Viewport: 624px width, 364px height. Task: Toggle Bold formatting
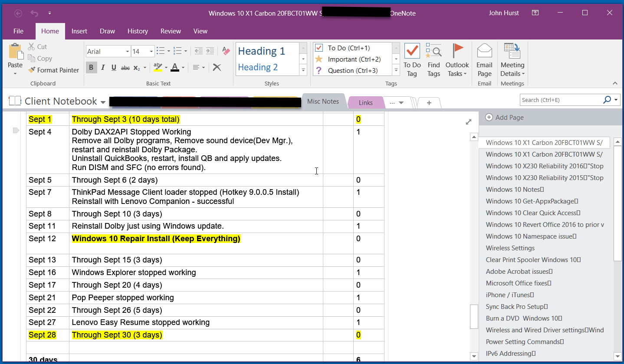tap(91, 67)
